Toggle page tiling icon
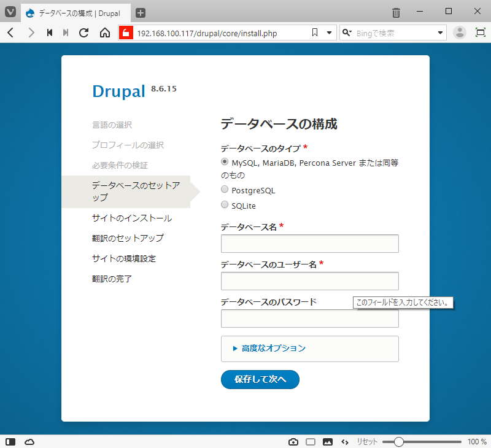This screenshot has height=448, width=491. (x=311, y=442)
